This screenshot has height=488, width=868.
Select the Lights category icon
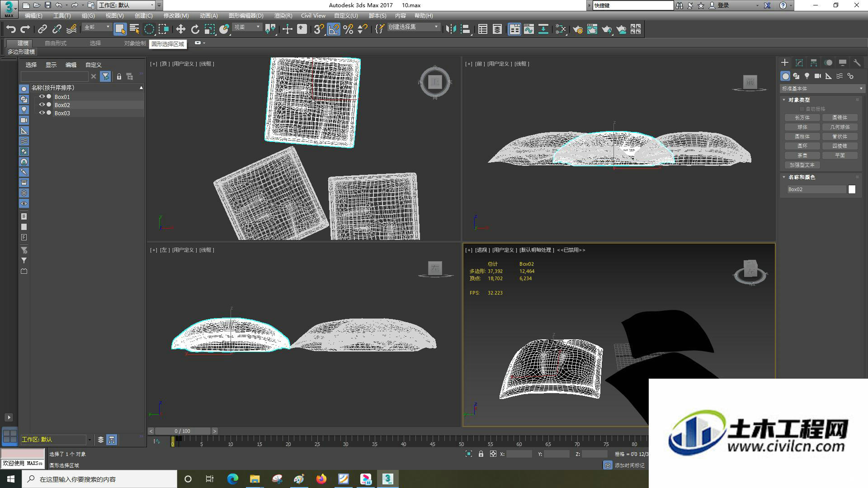(x=807, y=76)
